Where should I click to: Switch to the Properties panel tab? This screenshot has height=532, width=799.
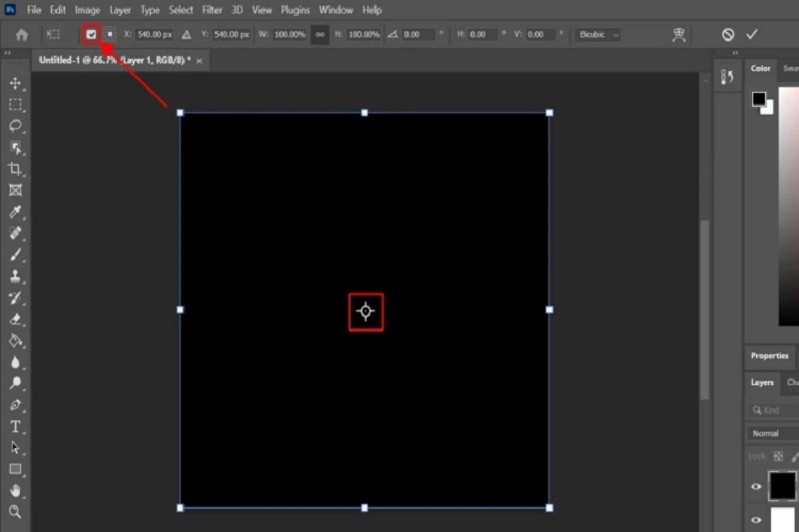point(769,355)
